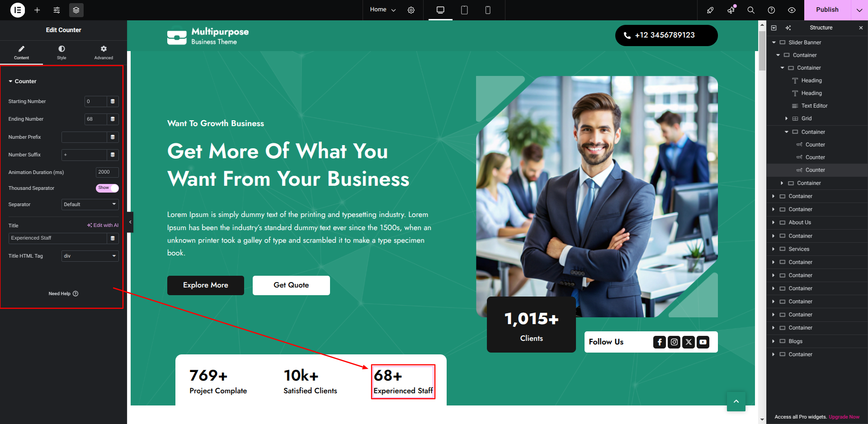Toggle the Thousand Separator switch

point(107,188)
